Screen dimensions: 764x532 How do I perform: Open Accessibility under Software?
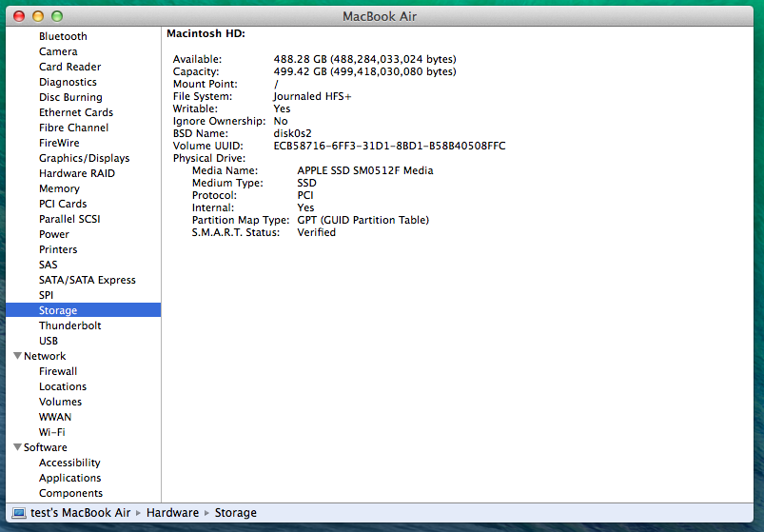pos(69,463)
